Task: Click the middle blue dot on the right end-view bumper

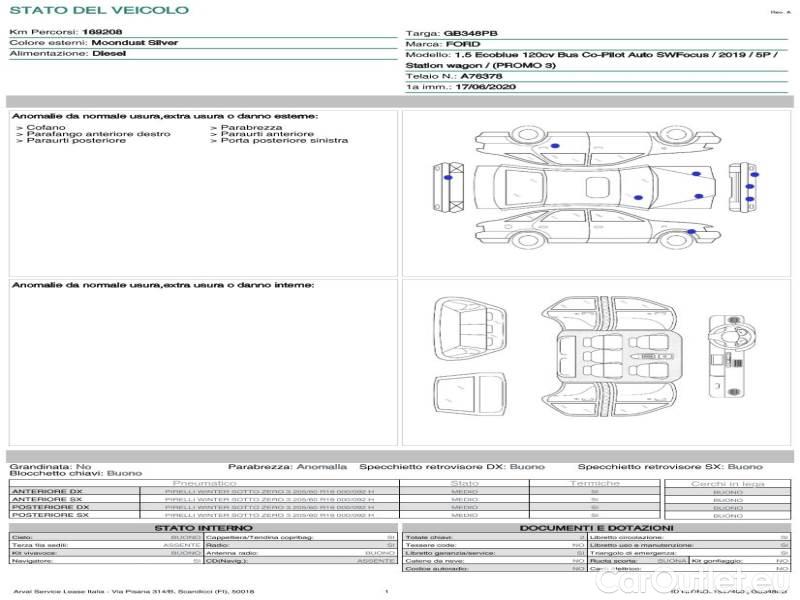Action: tap(749, 185)
